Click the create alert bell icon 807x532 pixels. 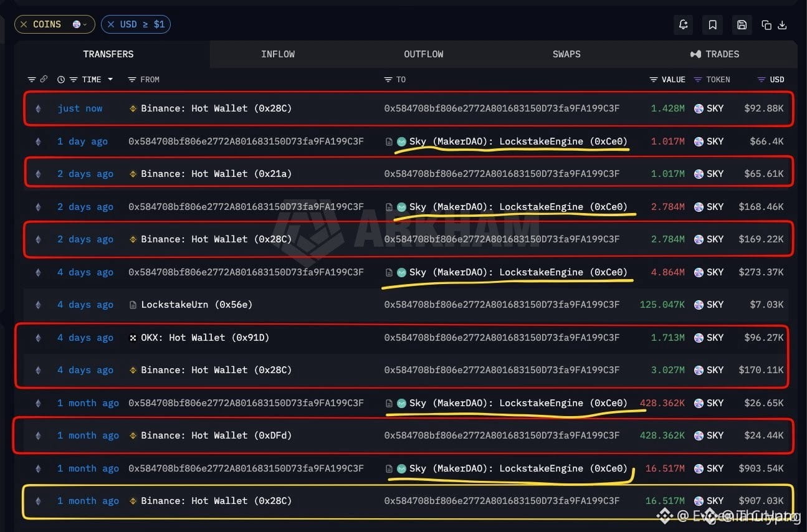tap(684, 24)
